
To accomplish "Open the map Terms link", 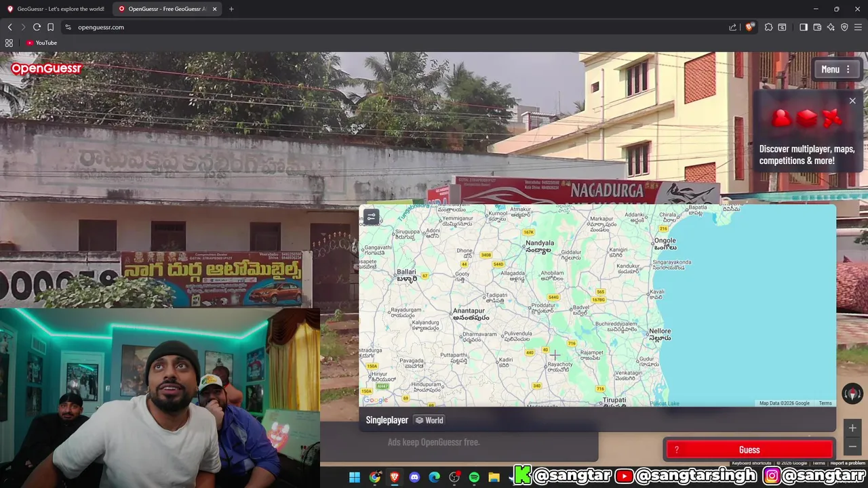I will pyautogui.click(x=825, y=403).
